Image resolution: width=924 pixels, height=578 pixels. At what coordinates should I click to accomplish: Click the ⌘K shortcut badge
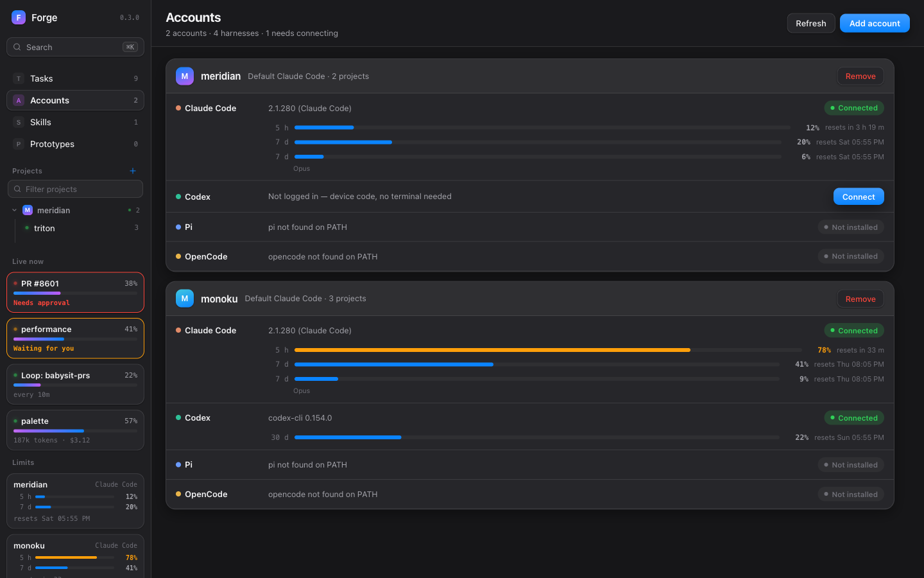coord(130,47)
